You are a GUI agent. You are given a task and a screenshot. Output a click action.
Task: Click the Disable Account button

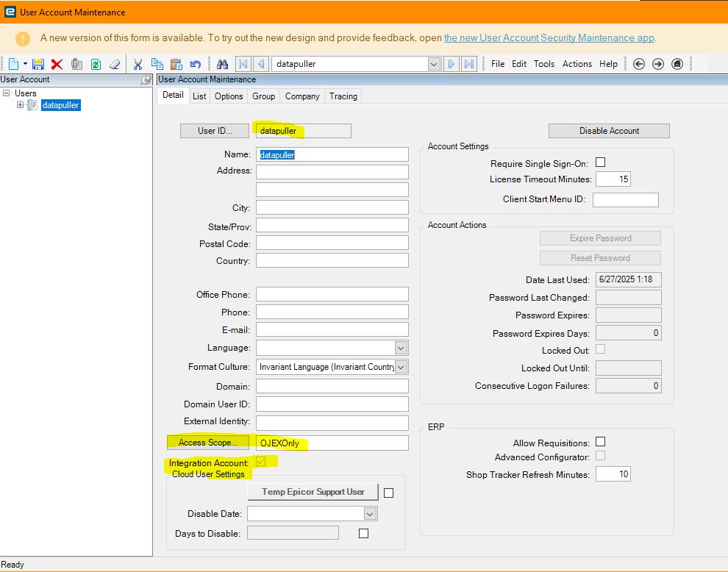coord(609,131)
